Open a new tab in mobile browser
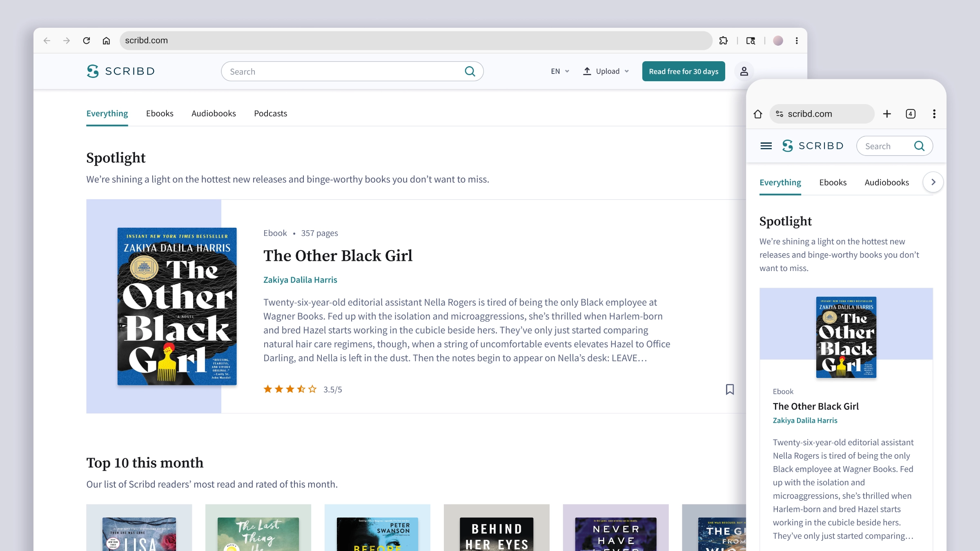980x551 pixels. [x=887, y=114]
